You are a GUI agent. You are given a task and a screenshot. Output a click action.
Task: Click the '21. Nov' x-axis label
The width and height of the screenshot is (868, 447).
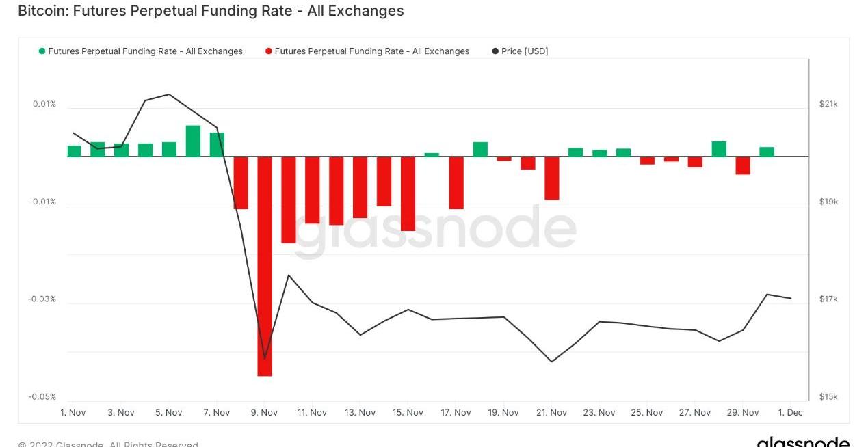[551, 412]
